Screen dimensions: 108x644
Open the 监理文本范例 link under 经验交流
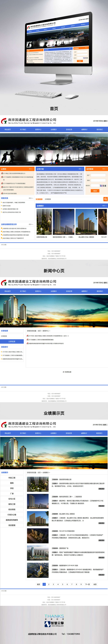pyautogui.click(x=7, y=206)
